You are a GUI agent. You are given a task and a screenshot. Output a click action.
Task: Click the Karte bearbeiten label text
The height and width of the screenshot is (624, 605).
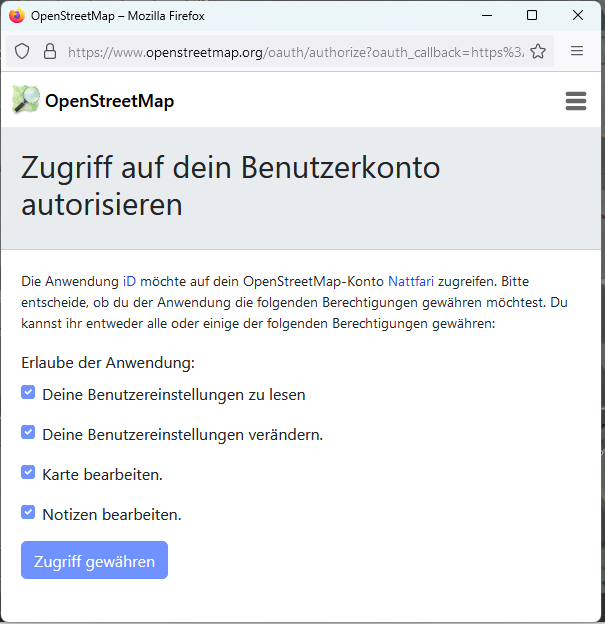click(102, 475)
